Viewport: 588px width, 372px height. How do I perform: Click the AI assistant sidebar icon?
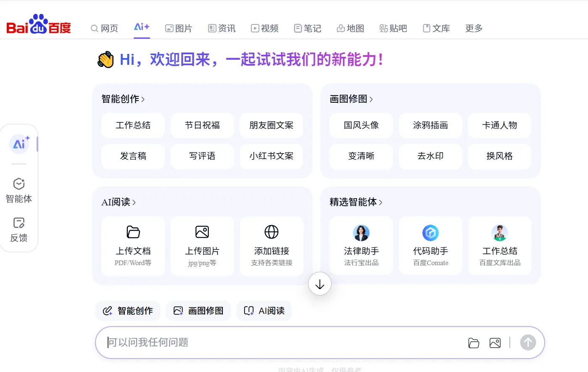[x=19, y=144]
